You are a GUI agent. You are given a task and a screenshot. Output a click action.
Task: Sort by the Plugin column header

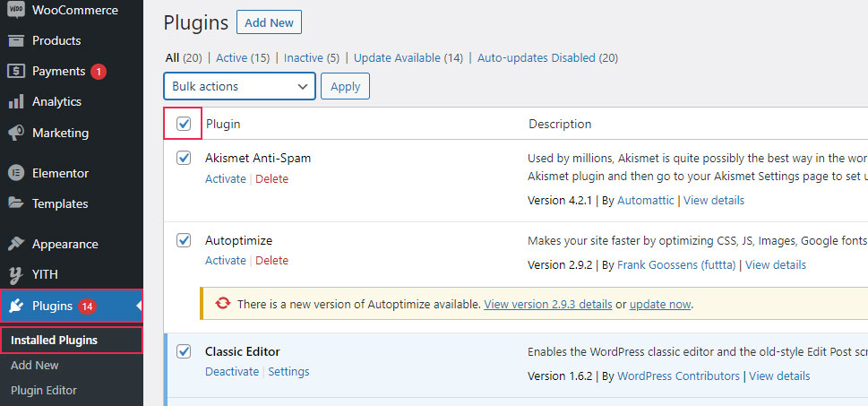coord(223,124)
